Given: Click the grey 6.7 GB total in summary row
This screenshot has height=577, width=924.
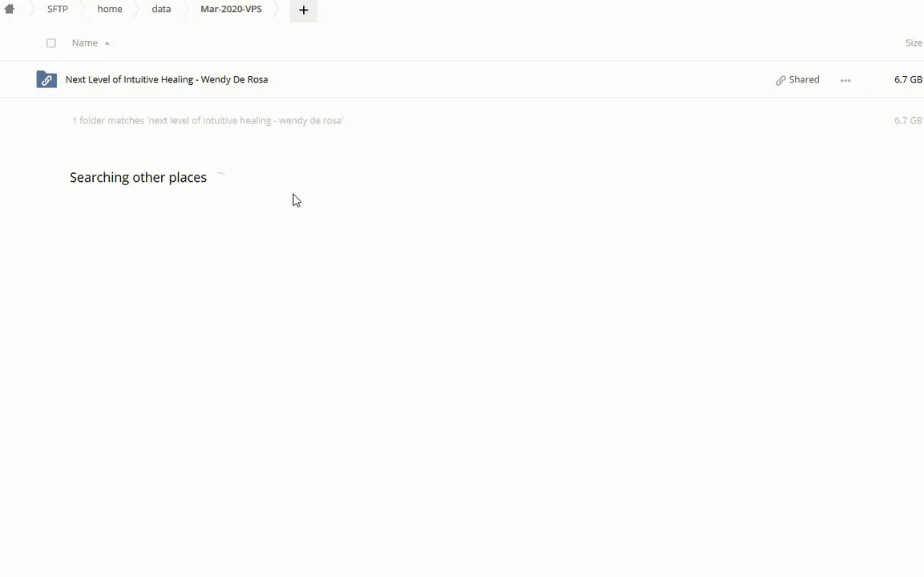Looking at the screenshot, I should [907, 120].
